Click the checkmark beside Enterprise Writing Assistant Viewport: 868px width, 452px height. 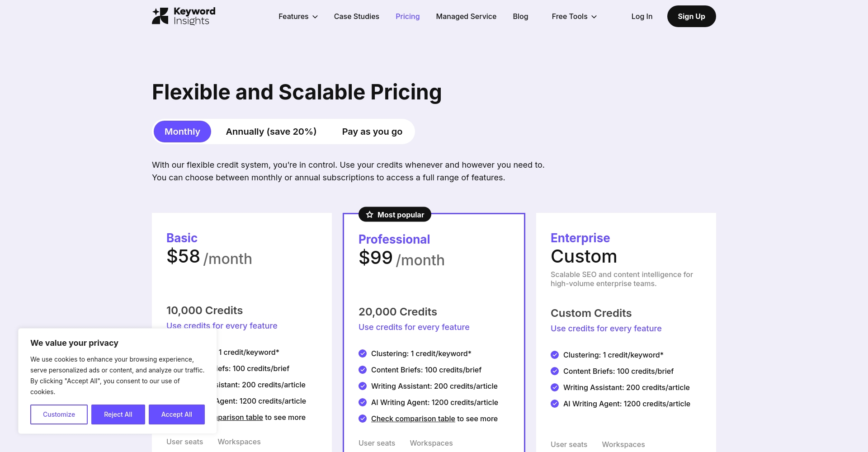pos(555,387)
